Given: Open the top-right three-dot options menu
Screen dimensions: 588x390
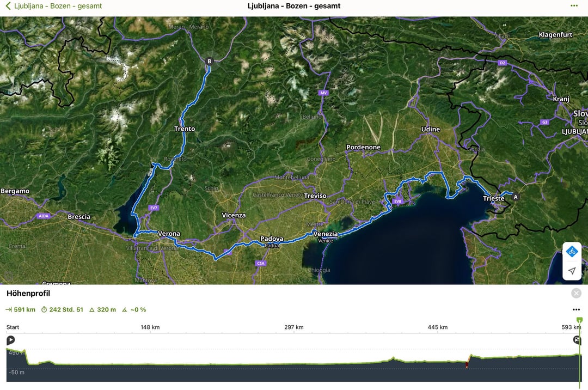Looking at the screenshot, I should pyautogui.click(x=574, y=6).
